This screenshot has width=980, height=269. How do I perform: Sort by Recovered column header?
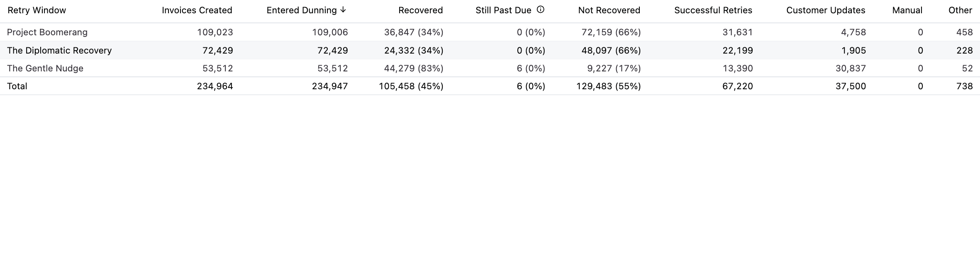(420, 10)
